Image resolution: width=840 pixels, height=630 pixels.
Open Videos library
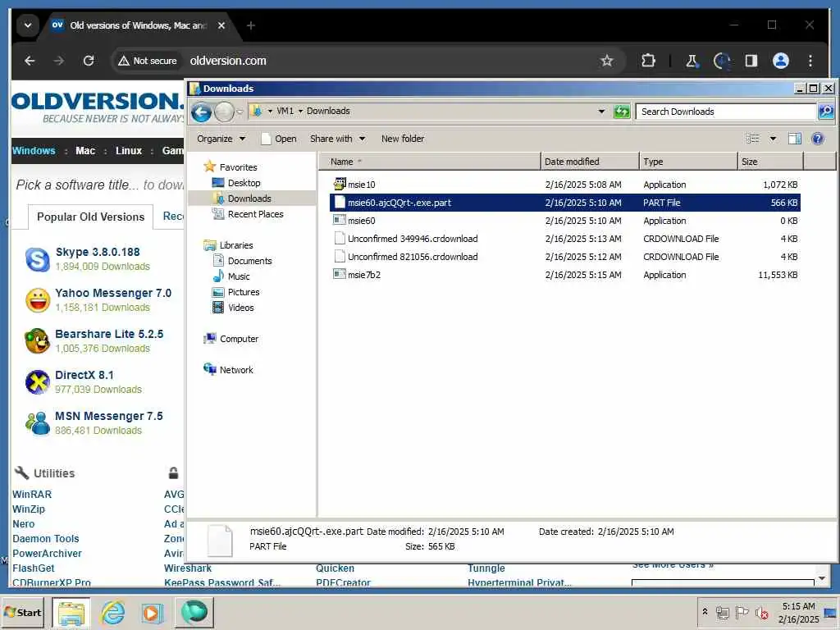pyautogui.click(x=240, y=308)
